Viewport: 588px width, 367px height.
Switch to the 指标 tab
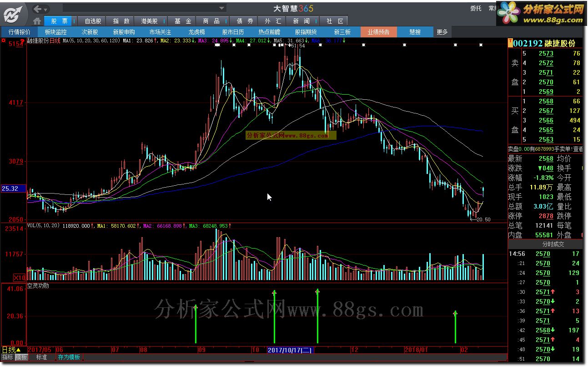[x=8, y=357]
